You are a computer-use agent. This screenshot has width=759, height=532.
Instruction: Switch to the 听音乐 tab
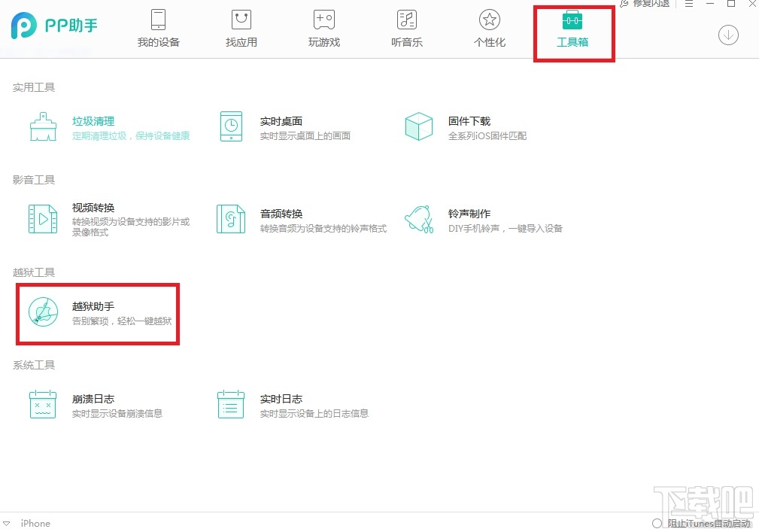[406, 28]
